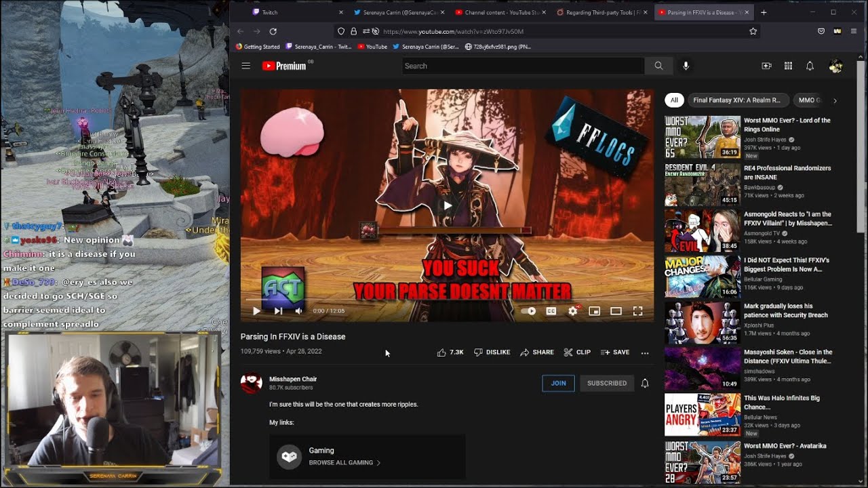868x488 pixels.
Task: Click the SHARE button under the video
Action: pos(537,352)
